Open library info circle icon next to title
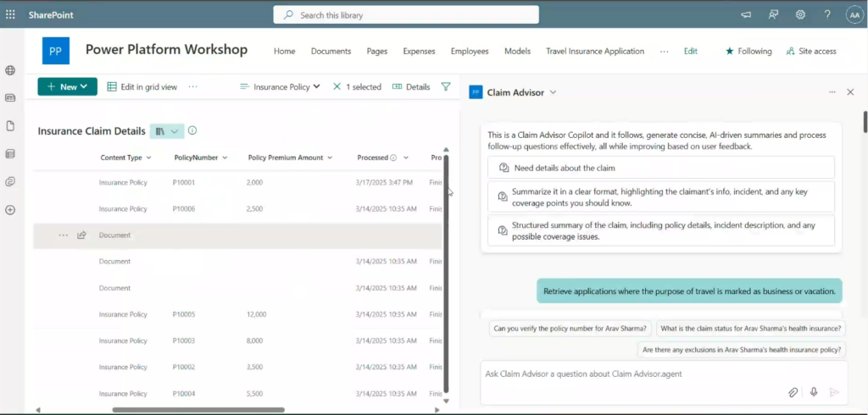868x415 pixels. click(x=192, y=130)
